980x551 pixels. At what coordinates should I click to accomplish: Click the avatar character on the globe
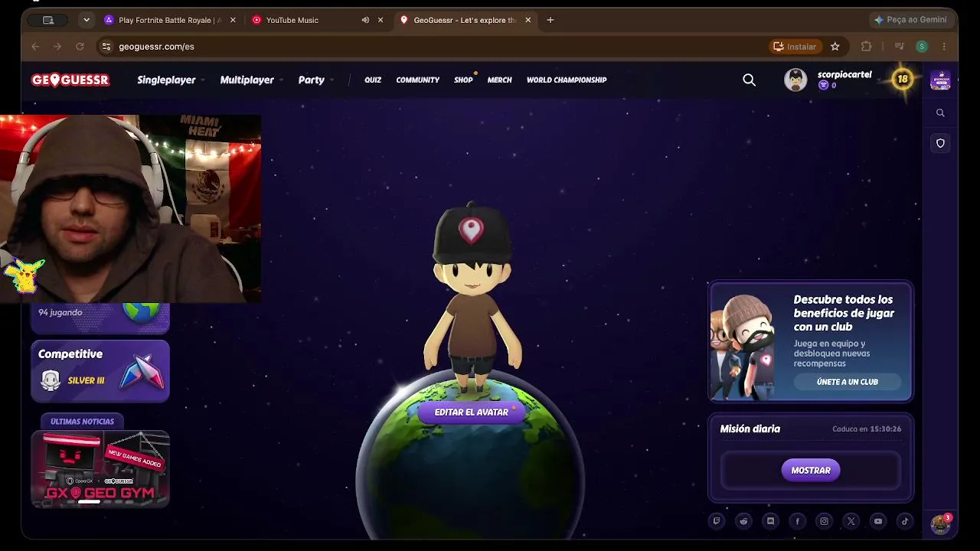[x=472, y=298]
